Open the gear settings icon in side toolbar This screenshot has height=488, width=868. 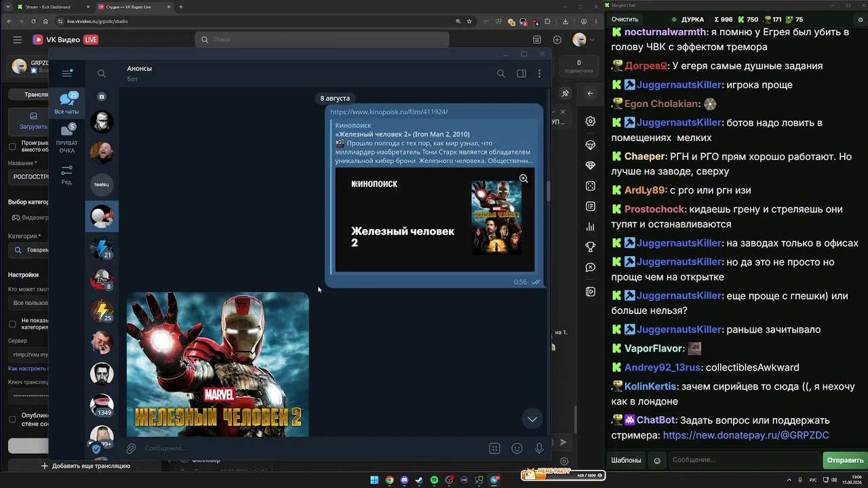coord(591,121)
